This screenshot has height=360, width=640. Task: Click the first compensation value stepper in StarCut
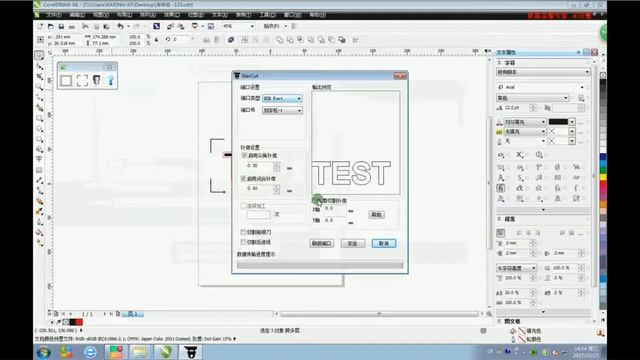pyautogui.click(x=277, y=167)
